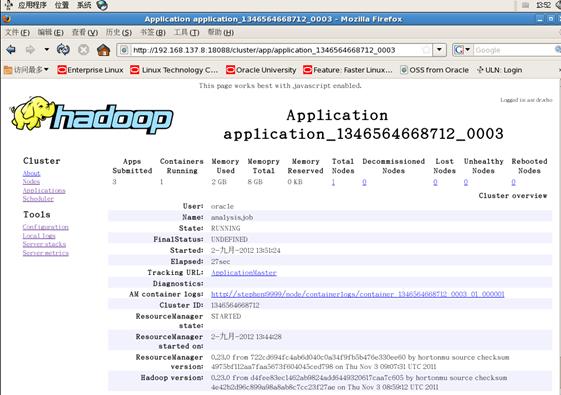The height and width of the screenshot is (395, 561).
Task: Go back with the blue Back arrow
Action: (11, 49)
